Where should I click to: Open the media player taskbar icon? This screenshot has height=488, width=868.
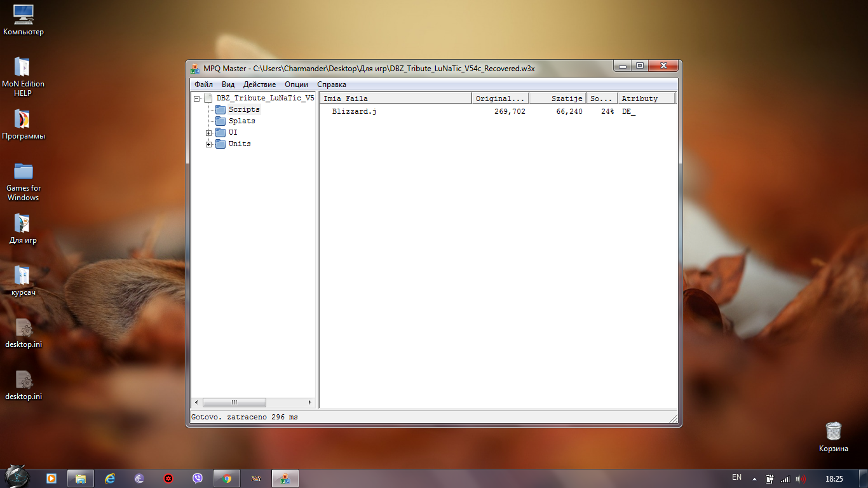51,478
